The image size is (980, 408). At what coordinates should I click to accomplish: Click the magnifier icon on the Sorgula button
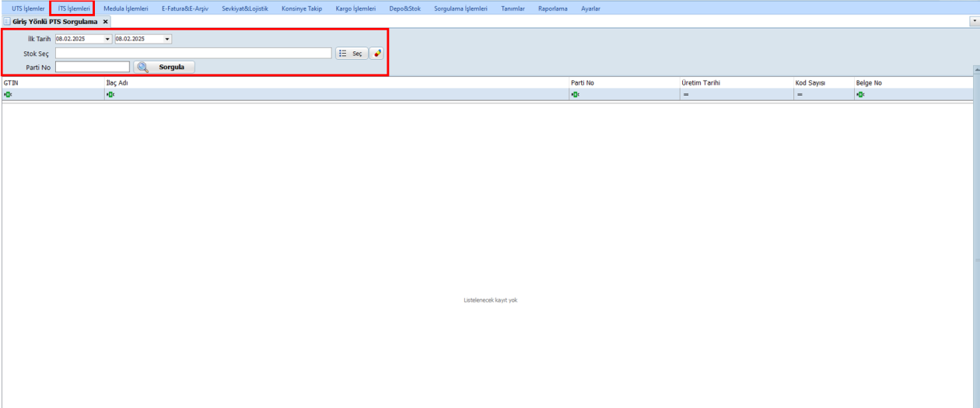coord(143,68)
